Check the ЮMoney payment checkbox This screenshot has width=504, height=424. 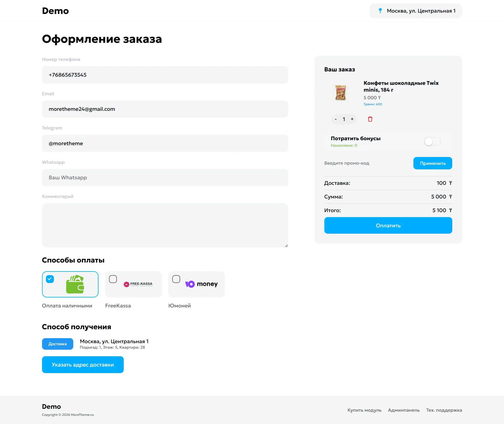176,279
